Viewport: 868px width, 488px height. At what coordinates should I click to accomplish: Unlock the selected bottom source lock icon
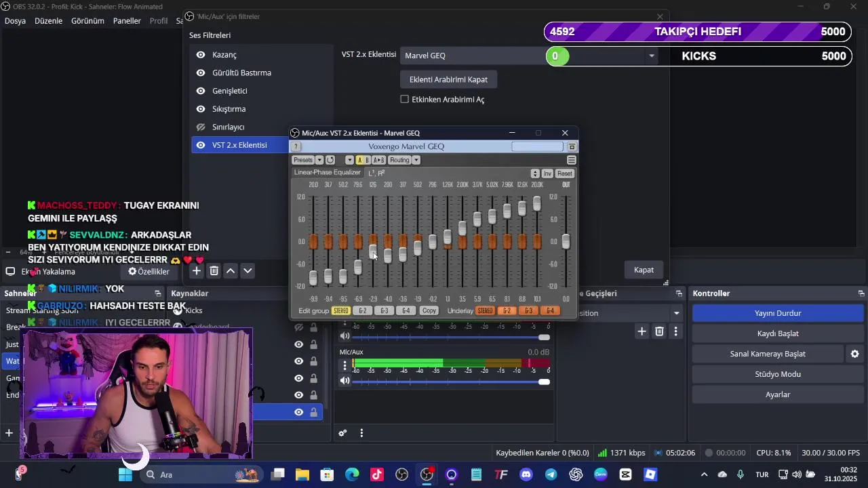coord(313,412)
